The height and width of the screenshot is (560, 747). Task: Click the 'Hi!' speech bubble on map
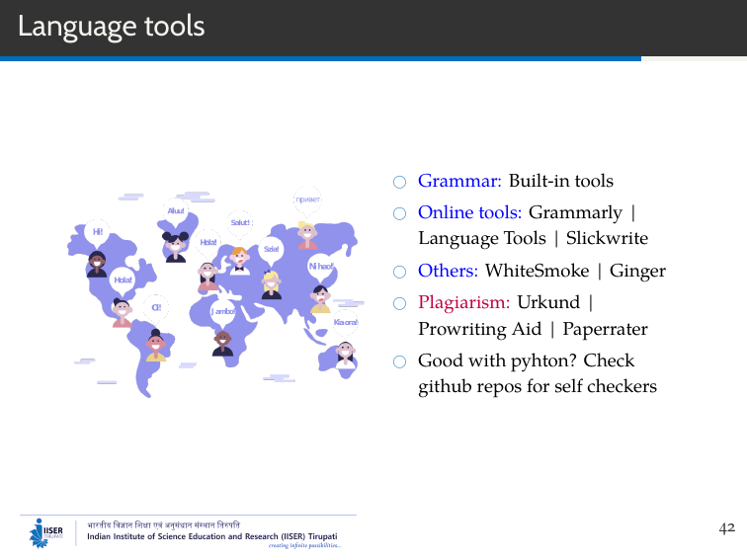click(97, 232)
